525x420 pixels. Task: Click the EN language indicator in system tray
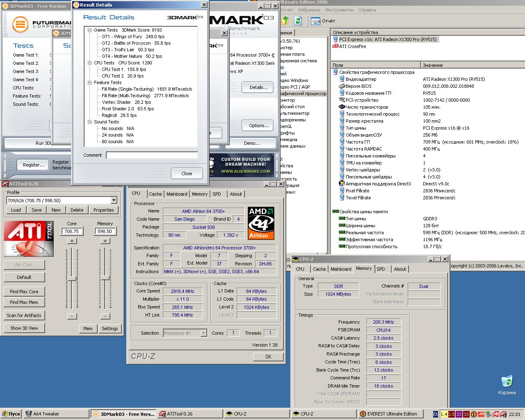point(436,414)
